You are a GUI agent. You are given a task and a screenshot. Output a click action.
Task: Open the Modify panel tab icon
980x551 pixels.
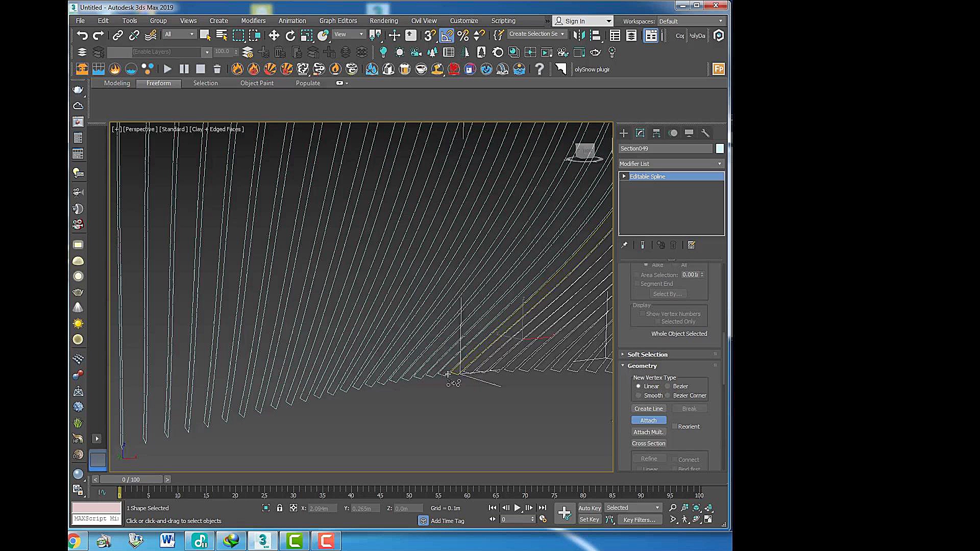coord(640,133)
